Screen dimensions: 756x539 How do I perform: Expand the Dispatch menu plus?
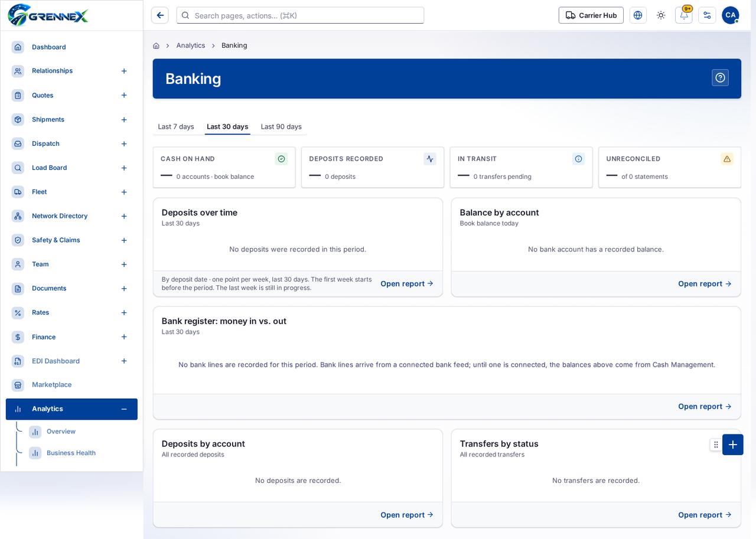pyautogui.click(x=124, y=144)
